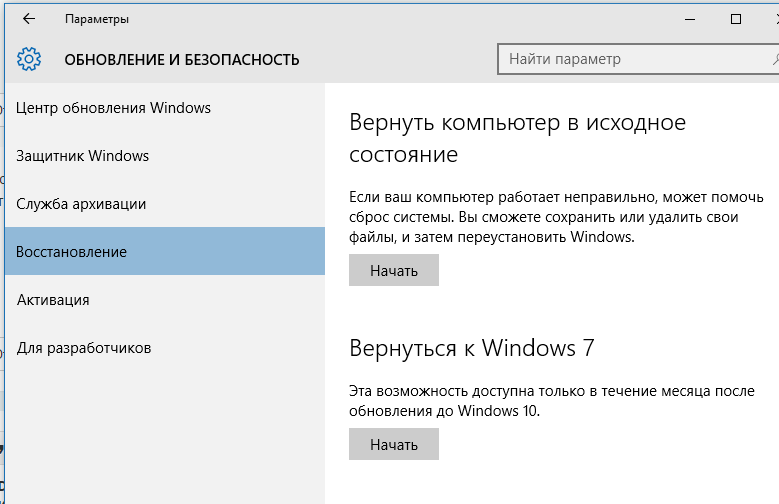Viewport: 779px width, 504px height.
Task: Open the 'Активация' section
Action: tap(53, 300)
